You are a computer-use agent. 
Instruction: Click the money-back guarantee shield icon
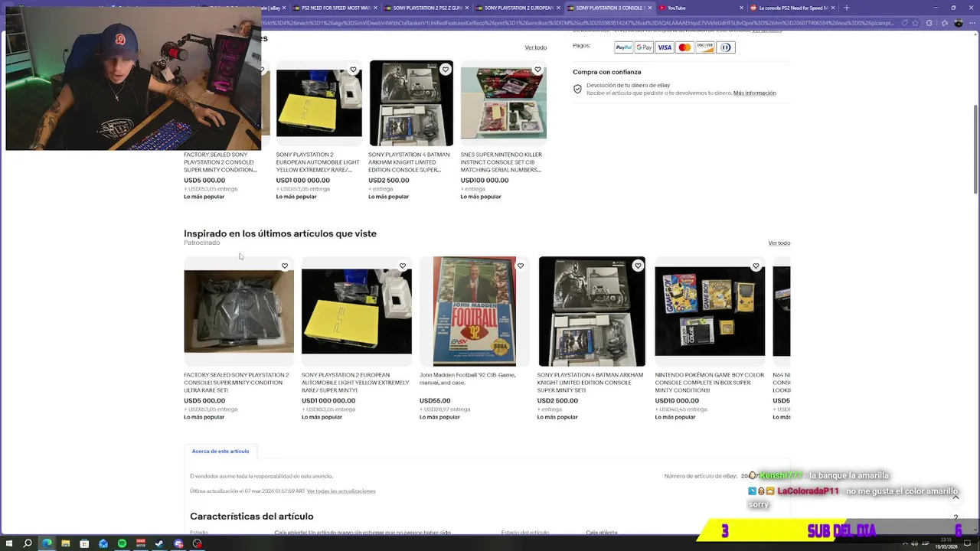(x=577, y=89)
